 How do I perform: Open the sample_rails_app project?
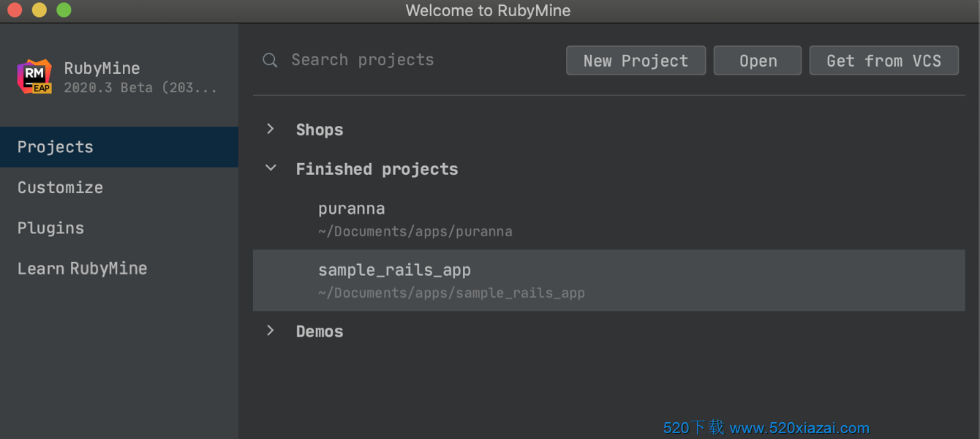(608, 280)
